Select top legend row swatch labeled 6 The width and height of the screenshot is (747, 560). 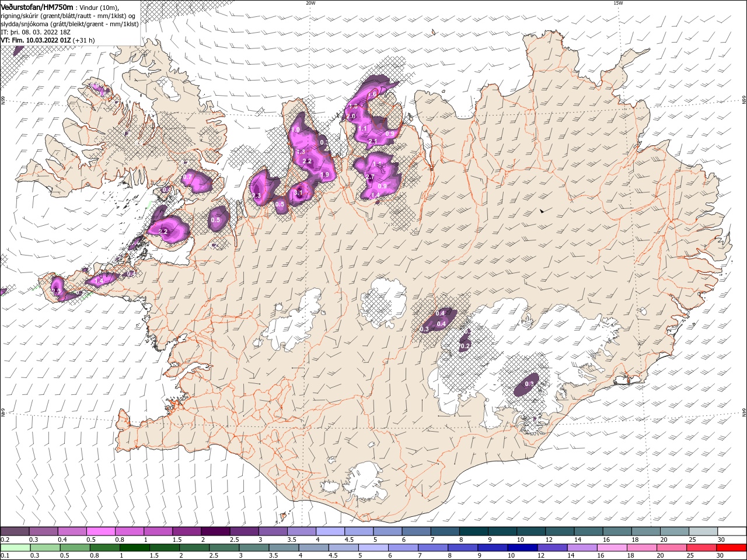416,531
